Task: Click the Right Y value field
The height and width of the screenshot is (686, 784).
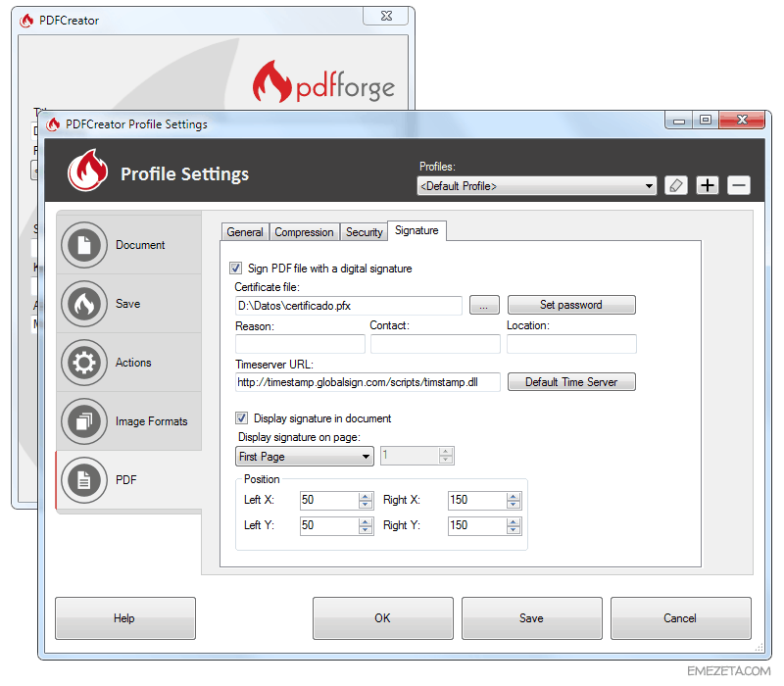Action: (477, 525)
